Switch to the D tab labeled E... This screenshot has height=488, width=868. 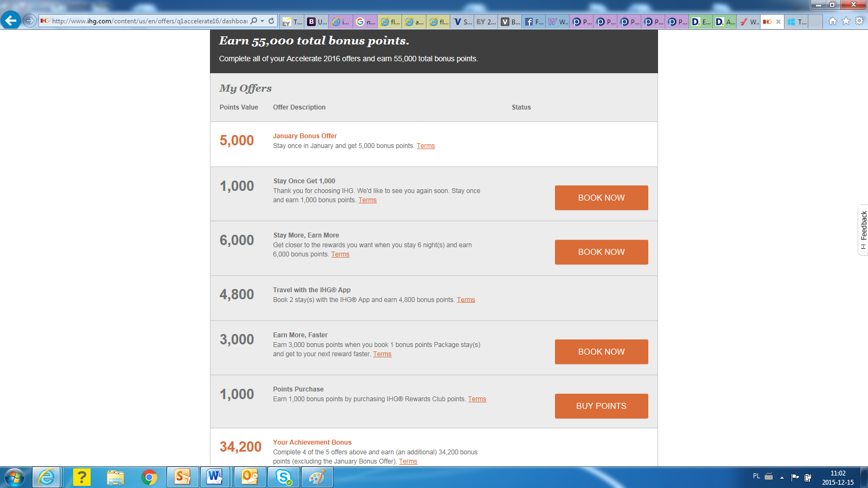click(701, 22)
